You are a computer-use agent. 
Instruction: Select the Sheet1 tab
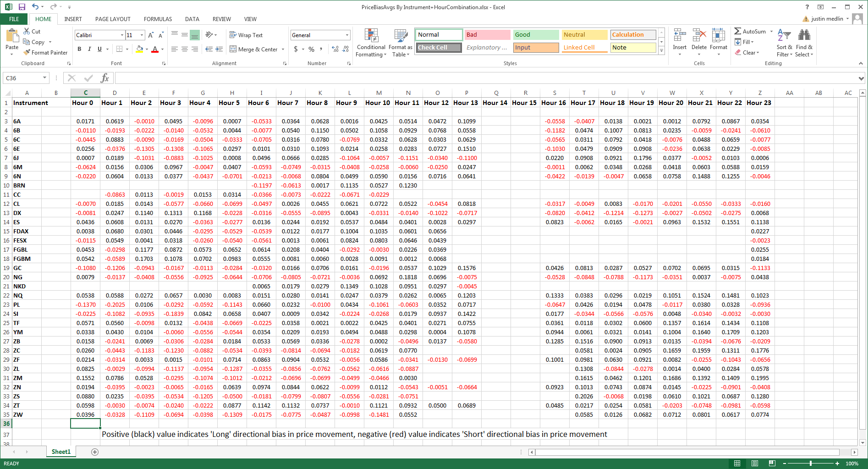pyautogui.click(x=61, y=452)
